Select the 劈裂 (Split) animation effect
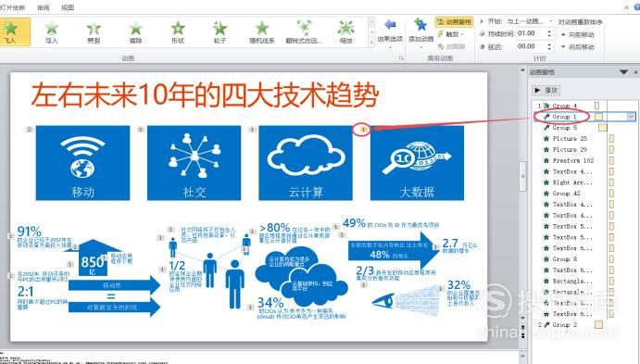640x364 pixels. click(94, 31)
